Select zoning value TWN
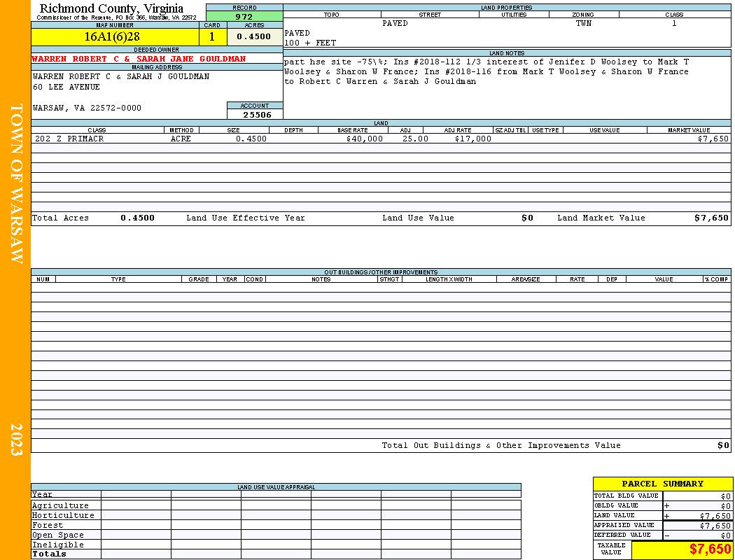The width and height of the screenshot is (735, 560). point(584,23)
